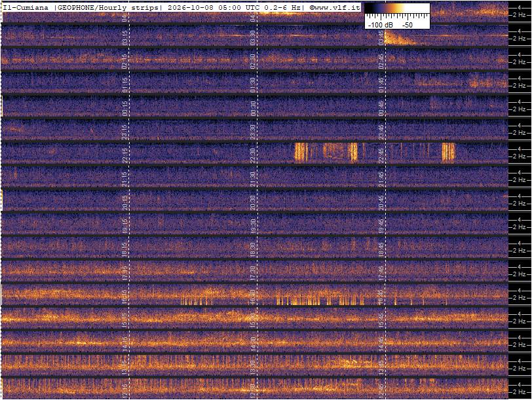
Task: Click the 22:30 time label
Action: tap(252, 156)
